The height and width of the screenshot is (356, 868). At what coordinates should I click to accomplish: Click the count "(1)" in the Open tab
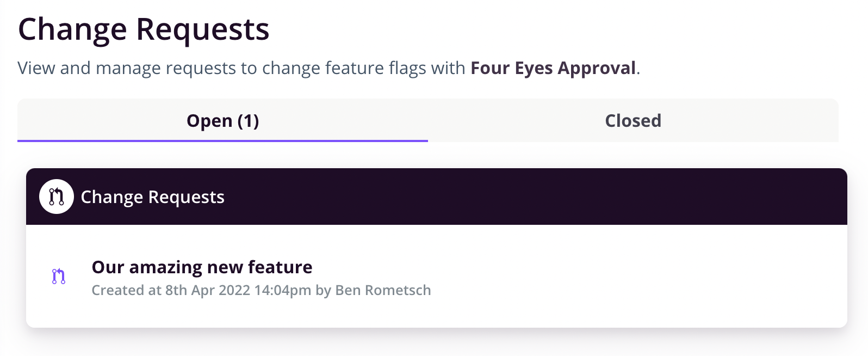pos(248,121)
